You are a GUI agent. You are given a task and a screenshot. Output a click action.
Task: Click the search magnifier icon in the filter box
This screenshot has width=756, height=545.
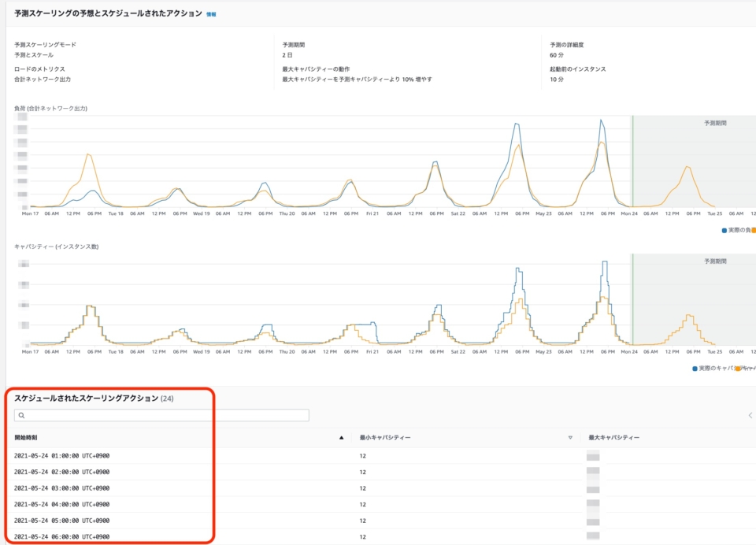[x=21, y=415]
